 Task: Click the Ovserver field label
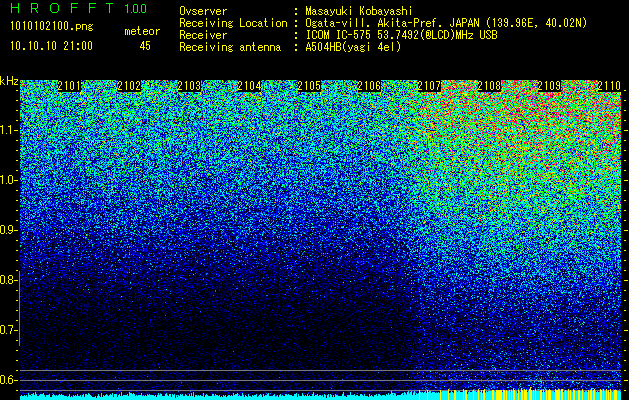[203, 11]
